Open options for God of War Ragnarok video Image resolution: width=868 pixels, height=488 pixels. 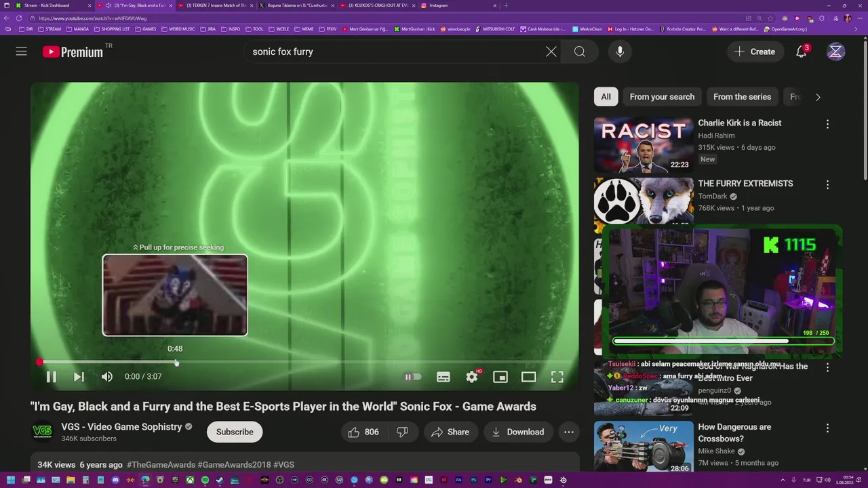[x=827, y=367]
